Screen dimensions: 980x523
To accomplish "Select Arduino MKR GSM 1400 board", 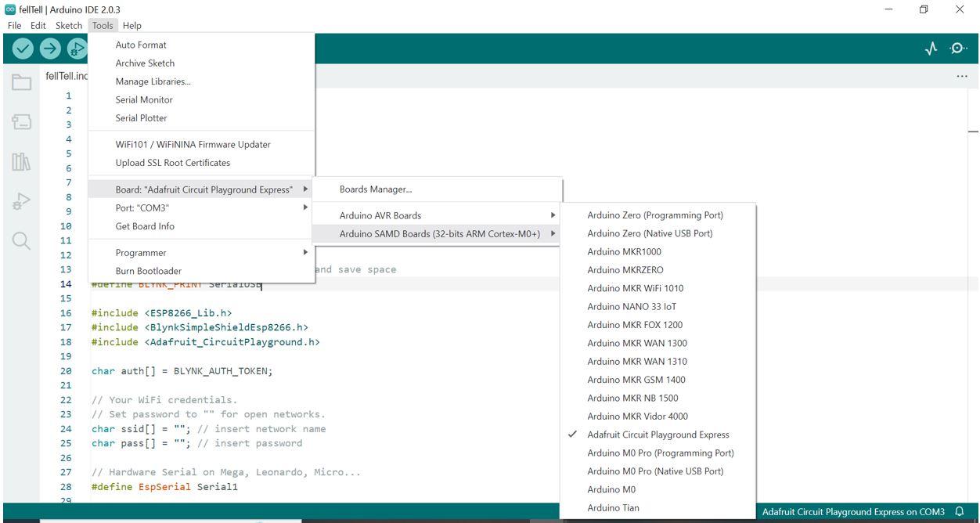I will [658, 380].
